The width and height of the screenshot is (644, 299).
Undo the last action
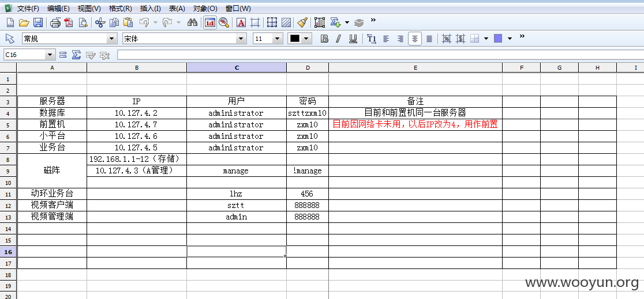[145, 22]
